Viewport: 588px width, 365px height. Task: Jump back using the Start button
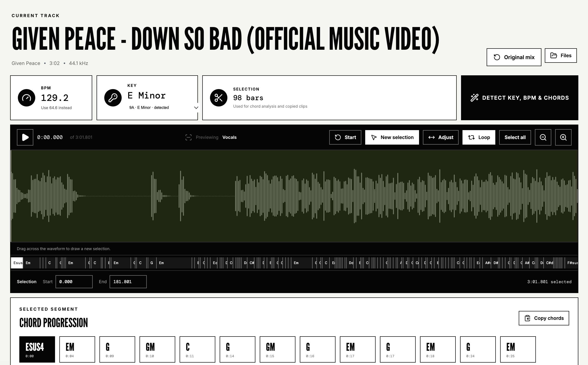pyautogui.click(x=345, y=137)
